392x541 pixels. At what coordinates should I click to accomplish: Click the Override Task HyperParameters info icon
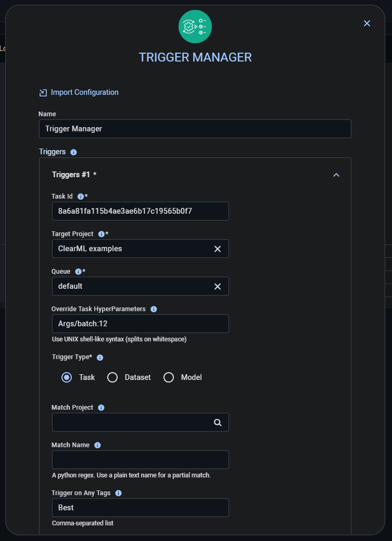[154, 309]
